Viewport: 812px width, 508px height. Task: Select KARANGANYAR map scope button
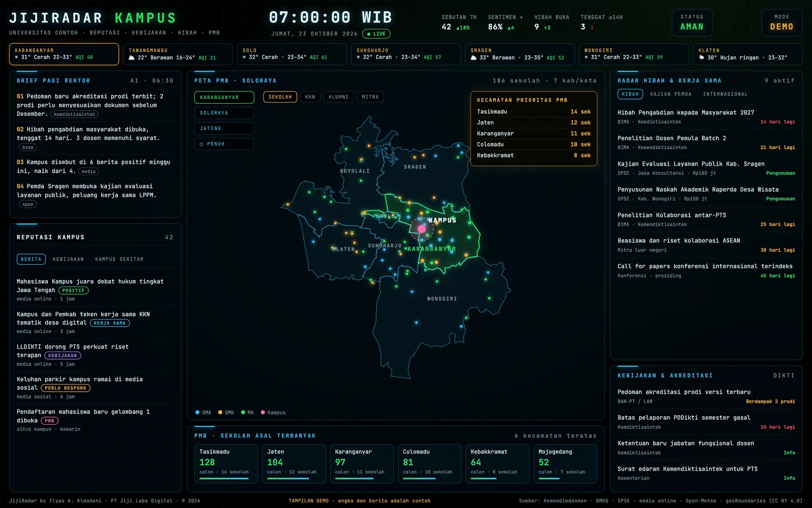pyautogui.click(x=224, y=97)
